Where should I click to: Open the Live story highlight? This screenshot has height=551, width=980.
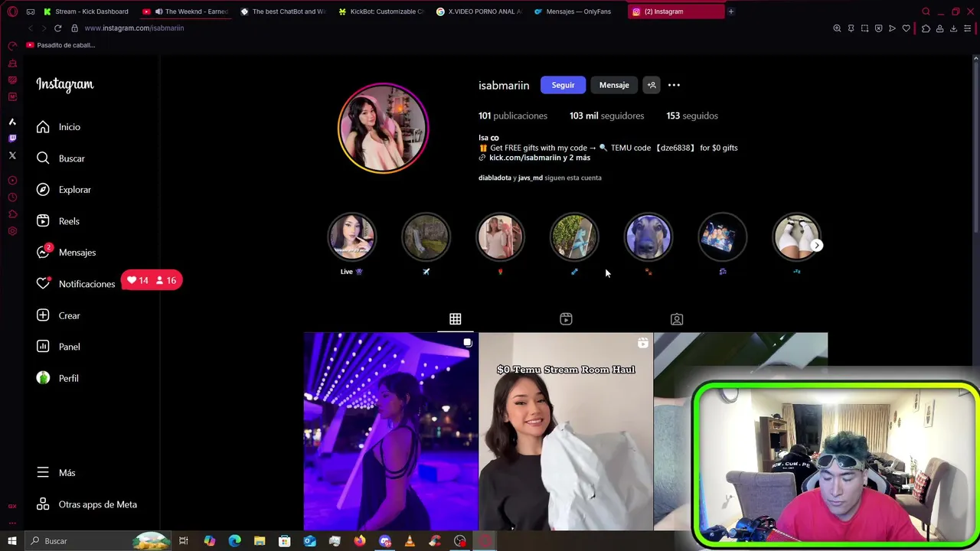pos(351,237)
